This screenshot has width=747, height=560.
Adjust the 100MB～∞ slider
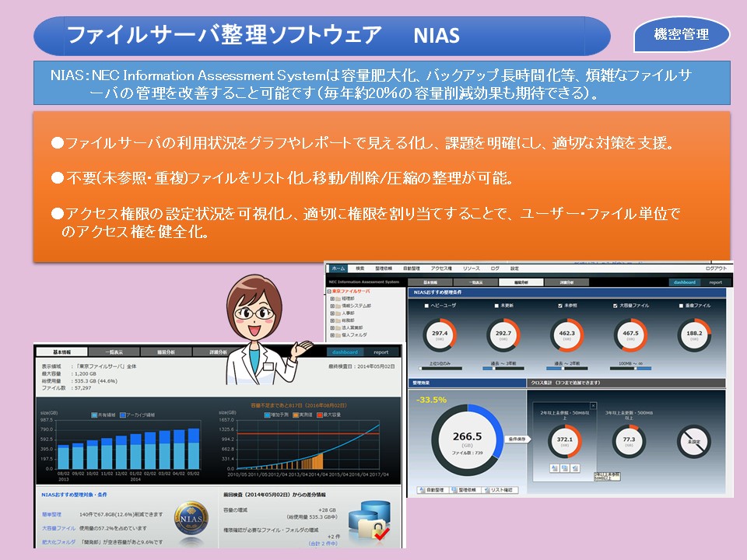tap(630, 368)
